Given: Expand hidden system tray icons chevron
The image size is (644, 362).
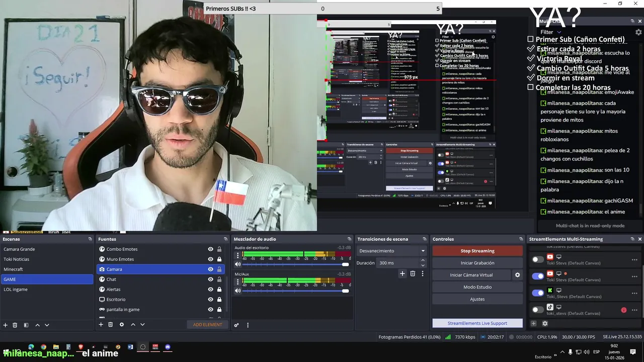Looking at the screenshot, I should click(x=563, y=351).
